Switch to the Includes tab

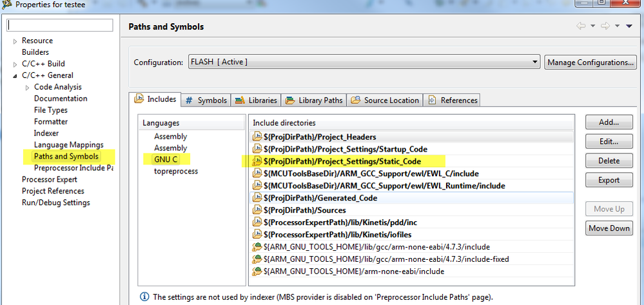pos(155,99)
